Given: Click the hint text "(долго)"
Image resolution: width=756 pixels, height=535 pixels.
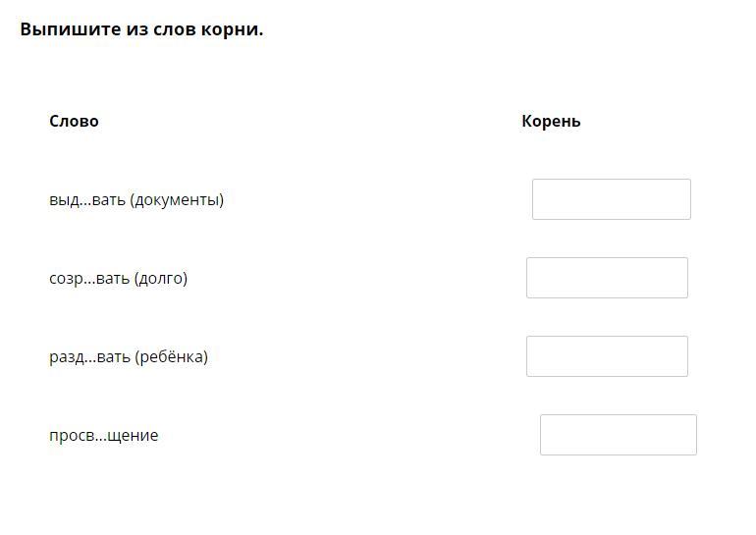Looking at the screenshot, I should point(160,279).
